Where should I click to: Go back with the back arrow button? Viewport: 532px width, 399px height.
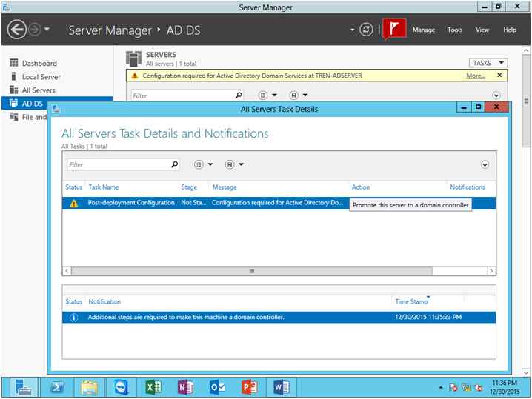pos(16,30)
